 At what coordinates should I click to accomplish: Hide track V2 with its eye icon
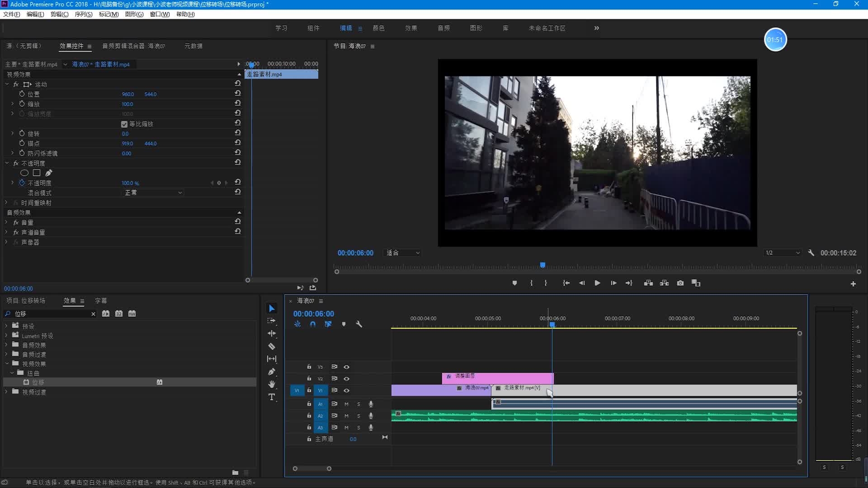(x=347, y=379)
